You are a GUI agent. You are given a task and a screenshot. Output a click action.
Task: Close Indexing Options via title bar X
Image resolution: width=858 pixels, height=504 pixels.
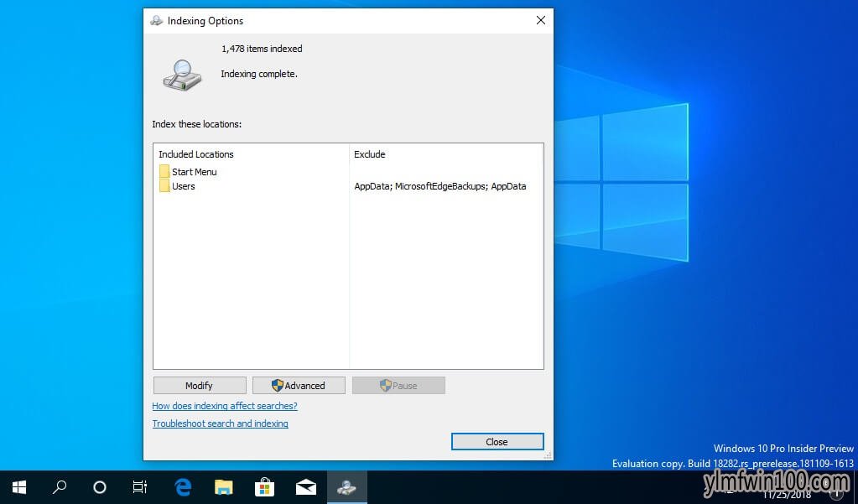[x=541, y=20]
